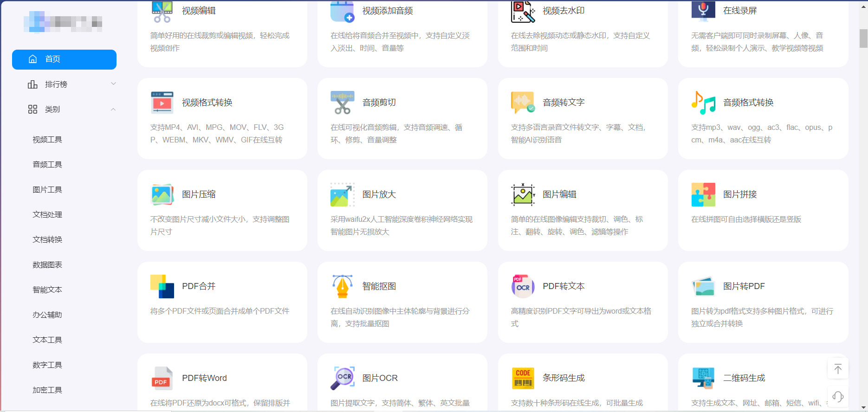
Task: Click the 音频剪切 scissors icon
Action: click(343, 103)
